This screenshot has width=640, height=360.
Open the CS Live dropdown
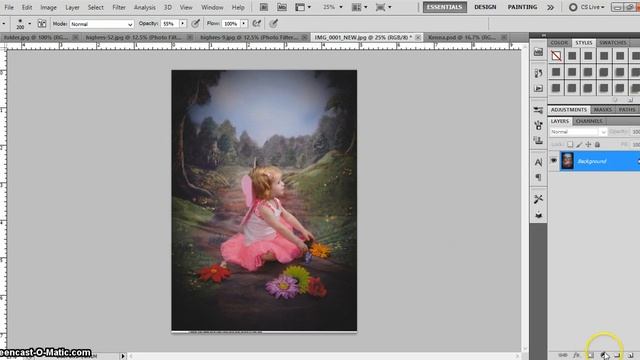(587, 7)
